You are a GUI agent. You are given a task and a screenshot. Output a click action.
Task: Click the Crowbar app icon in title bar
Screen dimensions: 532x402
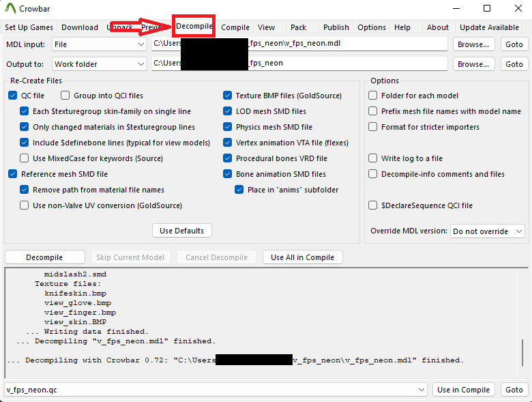coord(10,8)
